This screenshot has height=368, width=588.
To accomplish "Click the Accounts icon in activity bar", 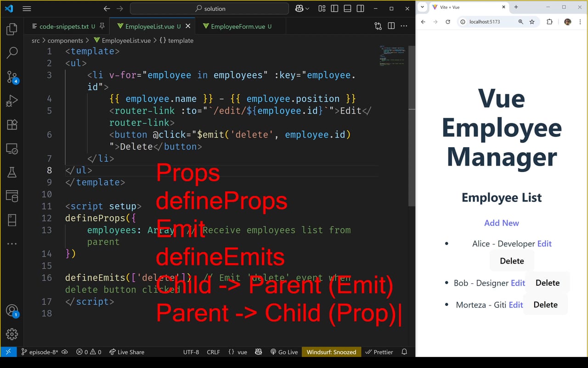I will click(x=12, y=310).
